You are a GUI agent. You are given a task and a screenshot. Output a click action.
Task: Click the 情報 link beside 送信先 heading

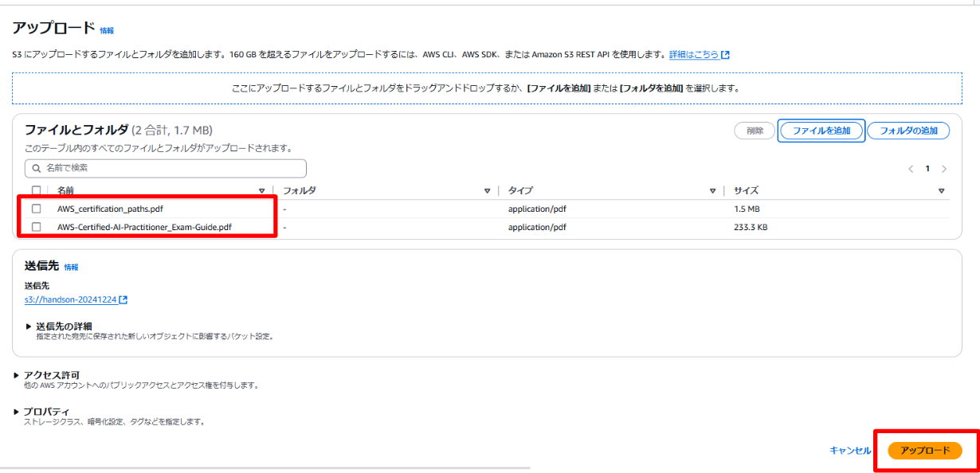point(71,268)
